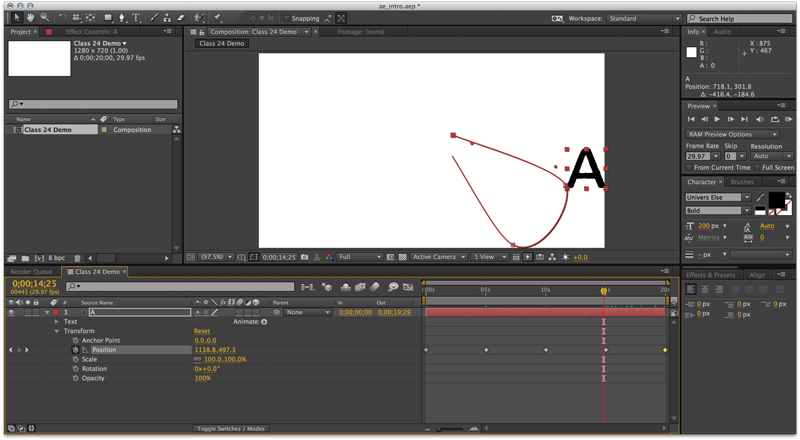
Task: Click the Motion Blur enable icon in timeline
Action: [x=375, y=287]
